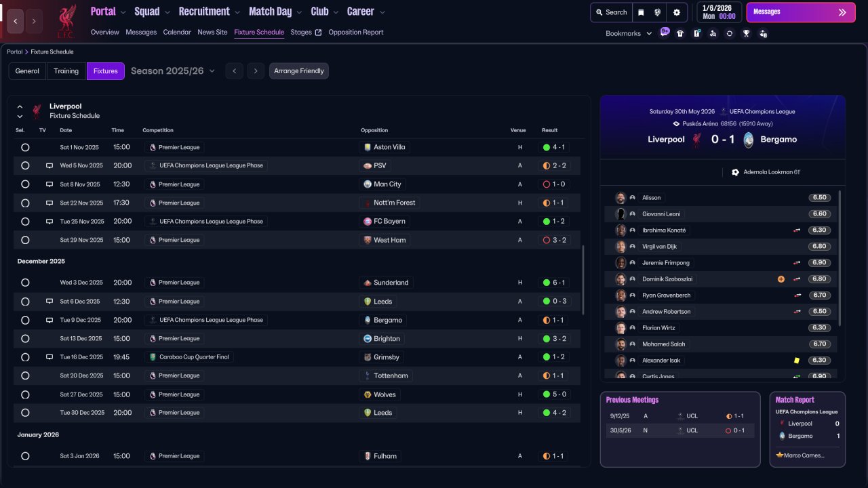
Task: Open the tactics board shortcut icon
Action: (x=696, y=33)
